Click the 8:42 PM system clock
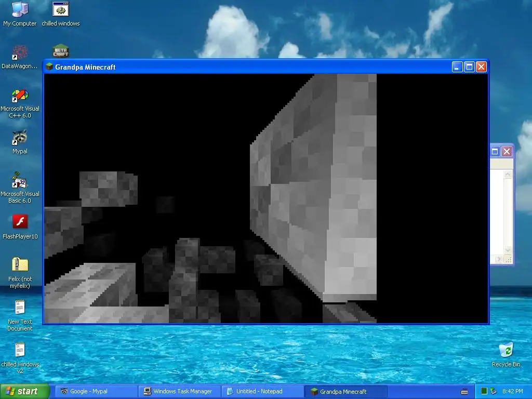532x399 pixels. (513, 391)
